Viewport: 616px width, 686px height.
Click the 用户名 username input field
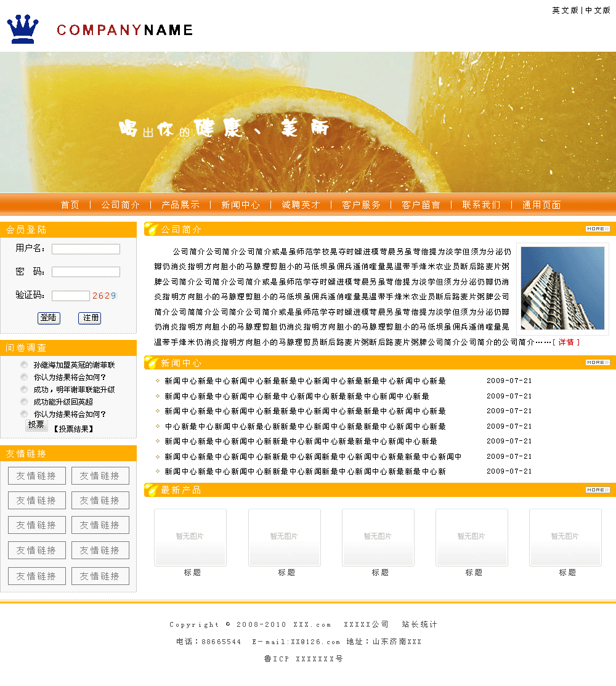click(86, 249)
